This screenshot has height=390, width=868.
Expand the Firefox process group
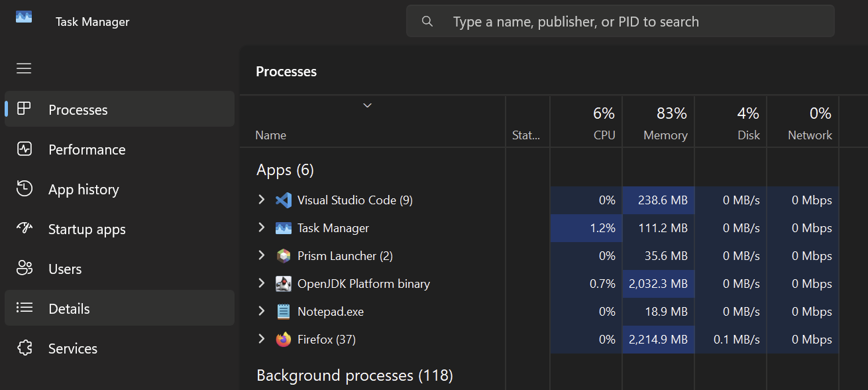click(262, 340)
